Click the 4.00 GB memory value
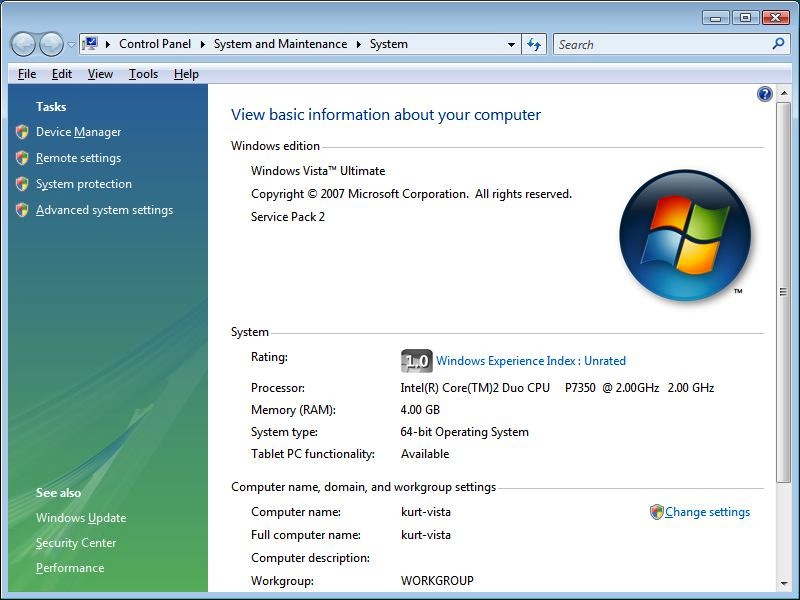 click(420, 410)
